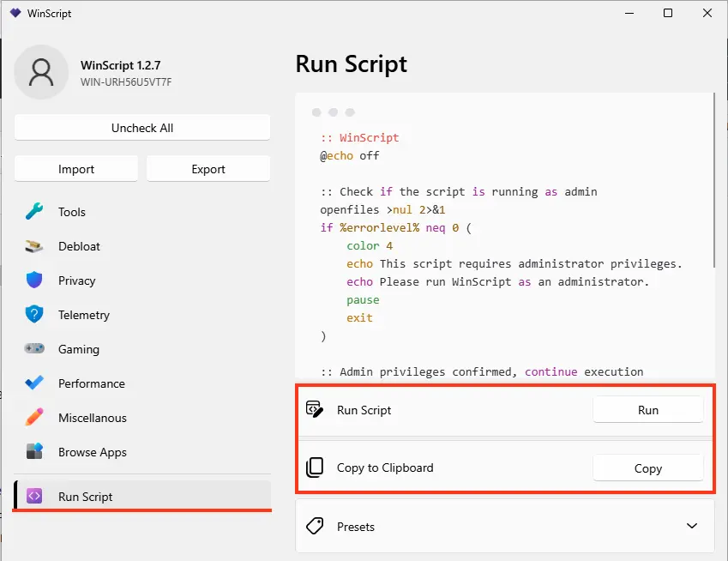Image resolution: width=728 pixels, height=561 pixels.
Task: Select Run Script in the sidebar
Action: click(142, 496)
